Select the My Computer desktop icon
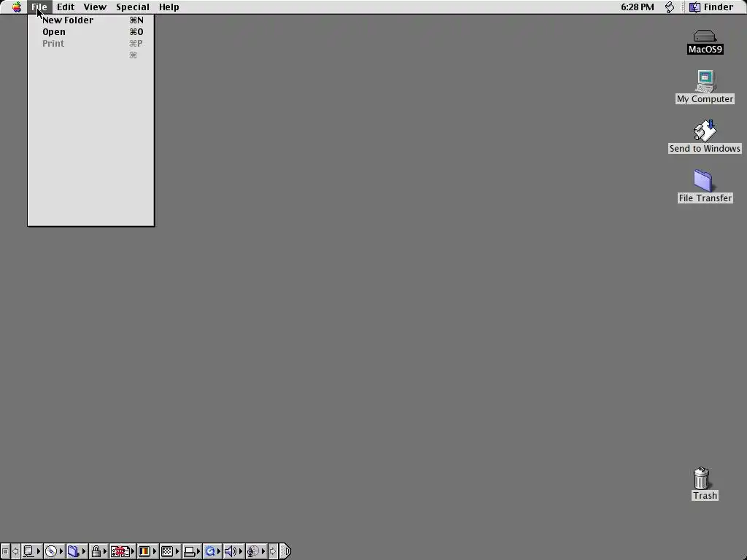 pyautogui.click(x=705, y=82)
